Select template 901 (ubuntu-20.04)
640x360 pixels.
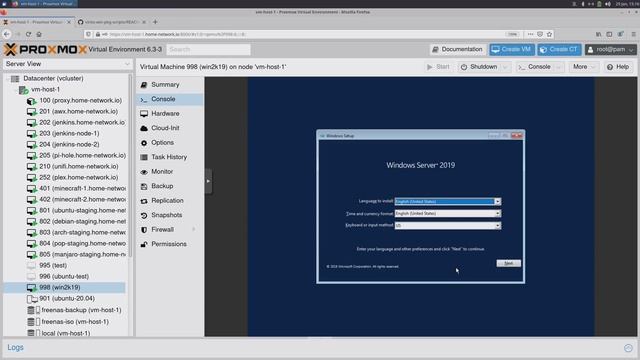coord(67,298)
